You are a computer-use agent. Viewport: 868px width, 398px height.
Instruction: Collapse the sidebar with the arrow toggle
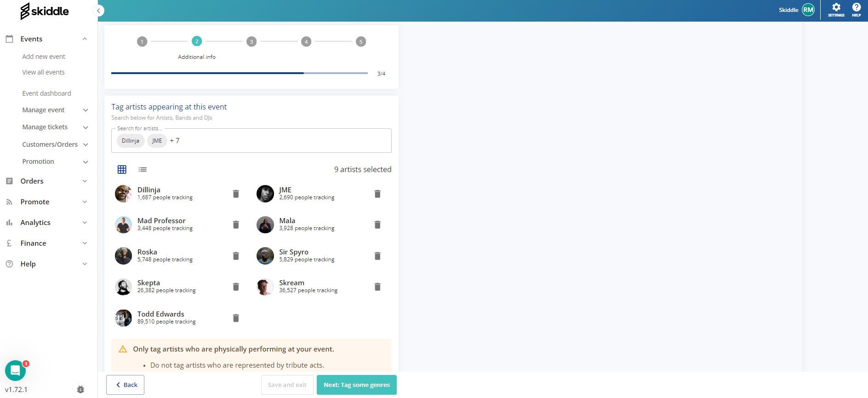pyautogui.click(x=98, y=11)
